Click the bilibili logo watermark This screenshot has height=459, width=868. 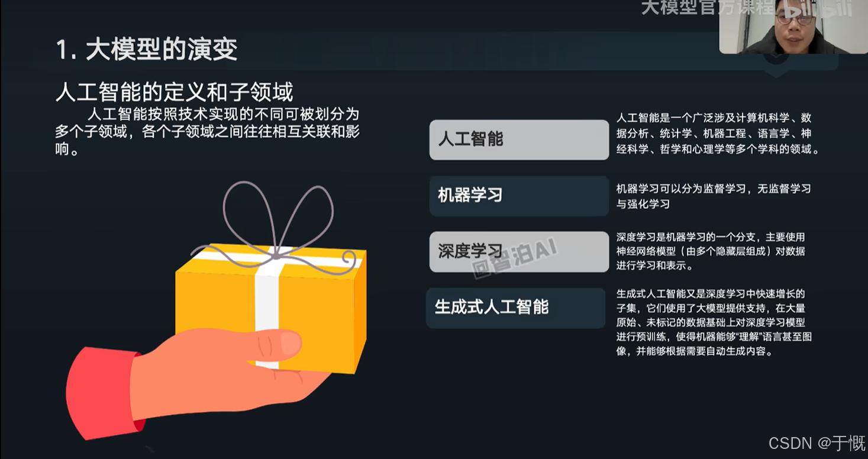(818, 8)
